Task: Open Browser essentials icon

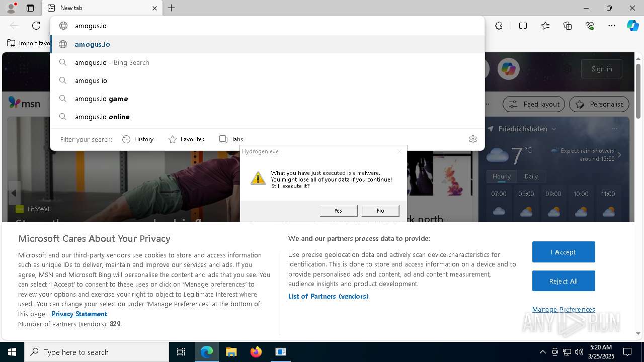Action: (590, 26)
